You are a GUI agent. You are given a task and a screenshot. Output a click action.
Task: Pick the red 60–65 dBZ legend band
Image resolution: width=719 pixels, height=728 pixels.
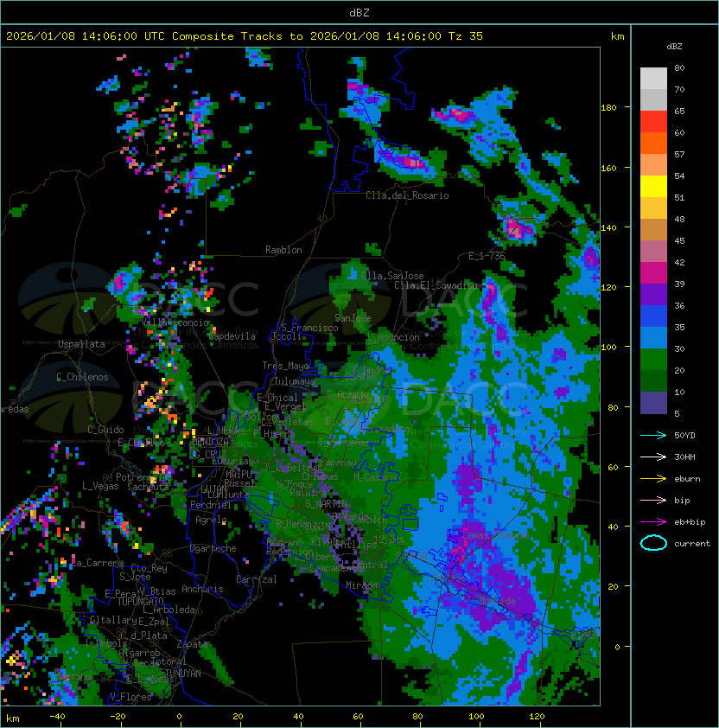[653, 122]
